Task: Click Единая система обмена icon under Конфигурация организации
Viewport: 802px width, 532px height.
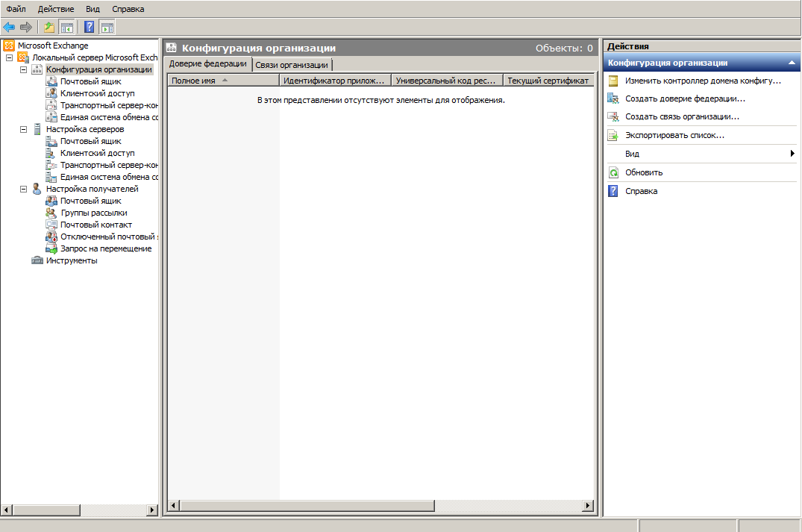Action: click(51, 117)
